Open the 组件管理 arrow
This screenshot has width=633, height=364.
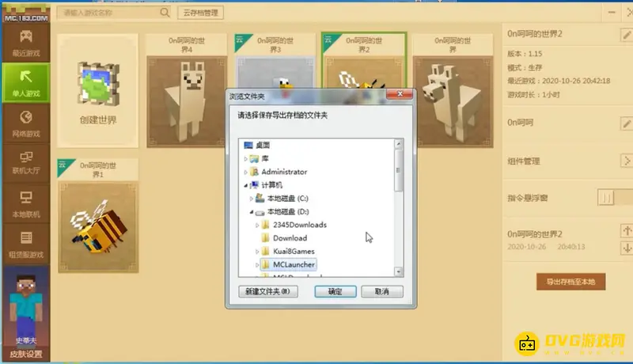coord(626,161)
